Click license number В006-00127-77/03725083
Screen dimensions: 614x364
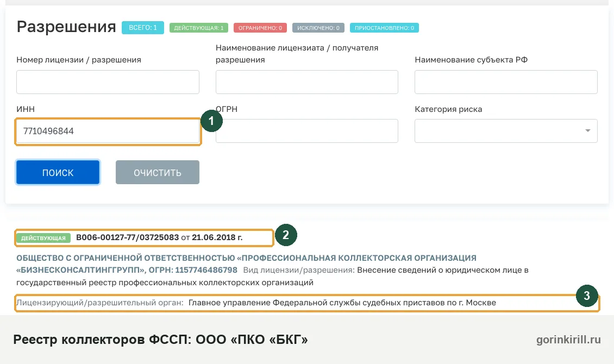tap(127, 237)
